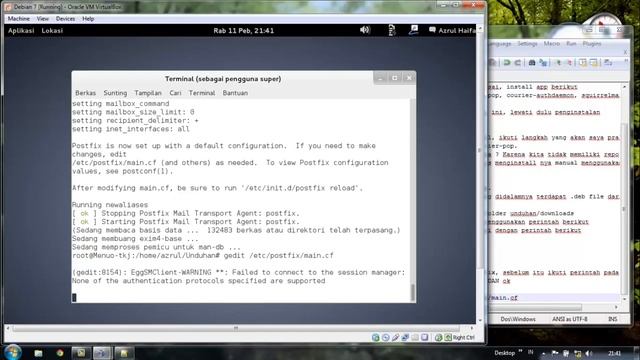
Task: Open the Lokasi menu in the GNOME top bar
Action: point(52,31)
